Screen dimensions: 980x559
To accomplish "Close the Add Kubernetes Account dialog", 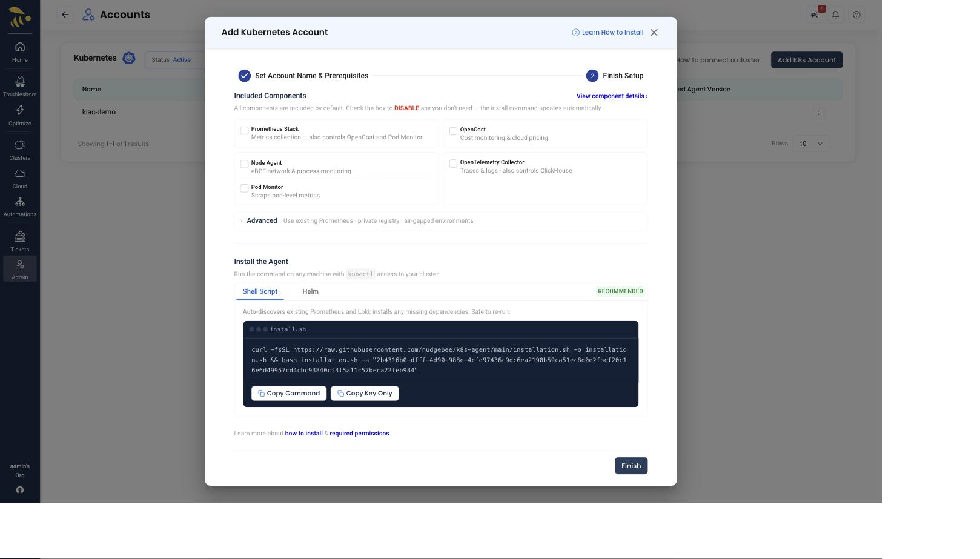I will click(654, 33).
